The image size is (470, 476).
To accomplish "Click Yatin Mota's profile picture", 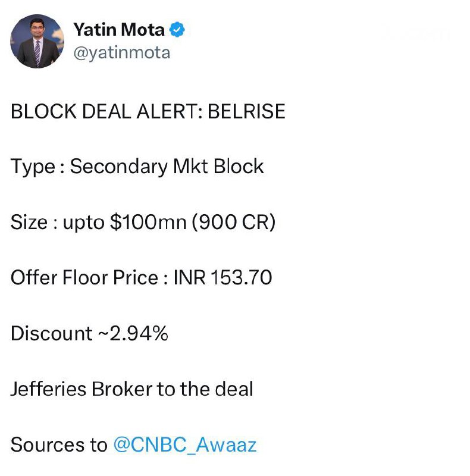I will 37,41.
